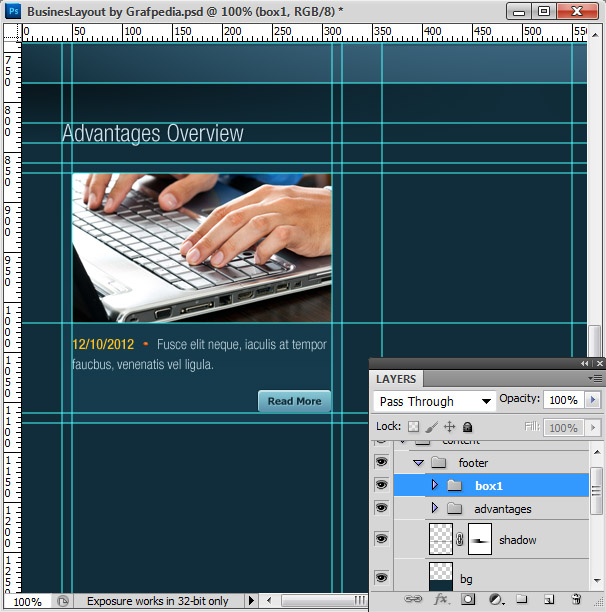The width and height of the screenshot is (606, 612).
Task: Click the Fusce elit neque paragraph text
Action: pyautogui.click(x=199, y=354)
